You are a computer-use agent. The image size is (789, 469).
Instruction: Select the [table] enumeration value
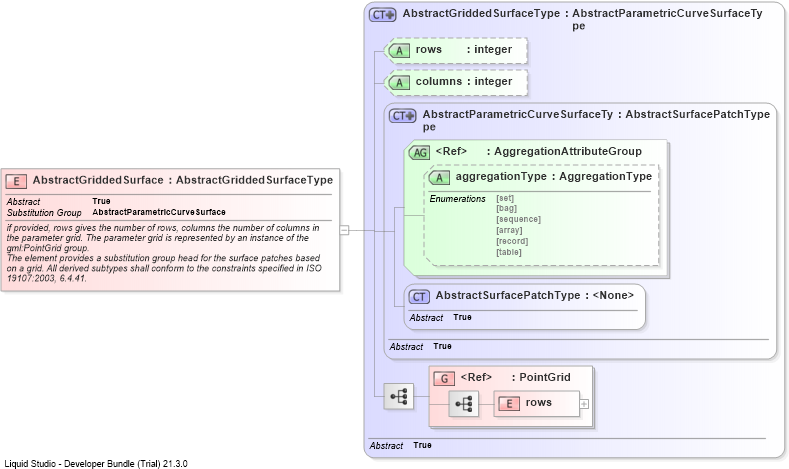click(509, 252)
